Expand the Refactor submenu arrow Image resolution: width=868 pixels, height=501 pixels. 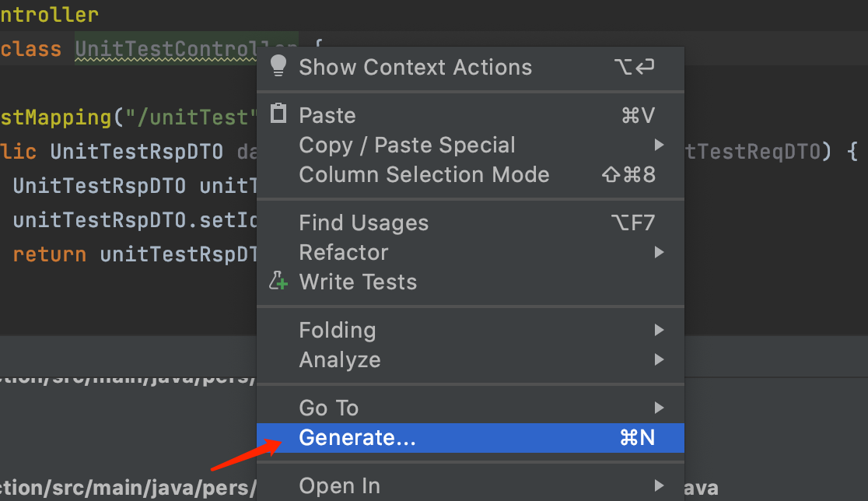[x=659, y=252]
